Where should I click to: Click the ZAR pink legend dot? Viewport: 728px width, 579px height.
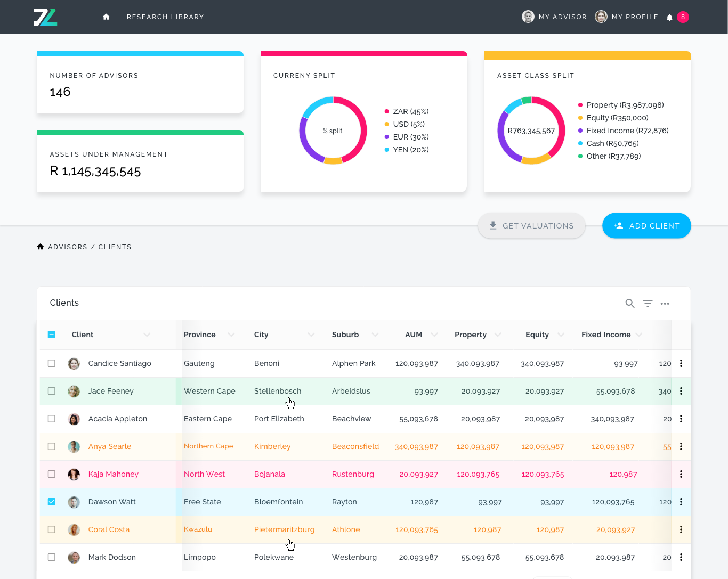click(x=386, y=111)
